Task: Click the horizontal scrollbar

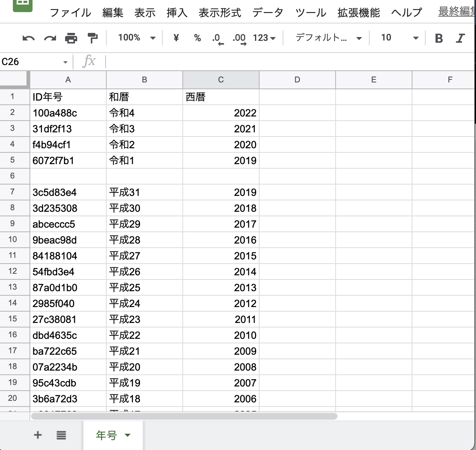Action: point(184,416)
